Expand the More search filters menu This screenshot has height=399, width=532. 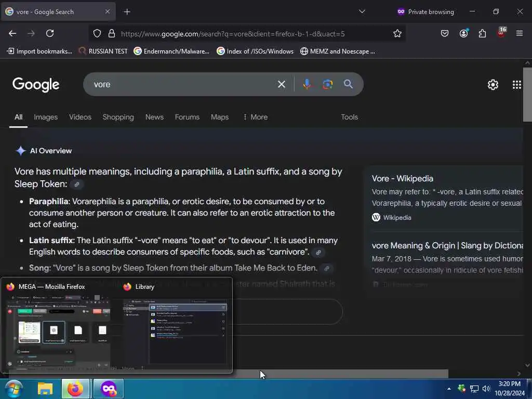click(256, 117)
